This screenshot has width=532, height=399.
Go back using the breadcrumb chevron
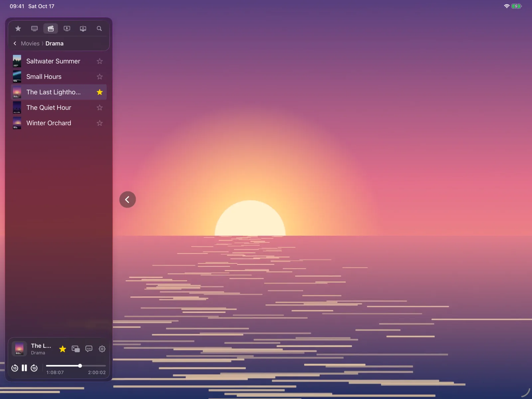pyautogui.click(x=15, y=44)
